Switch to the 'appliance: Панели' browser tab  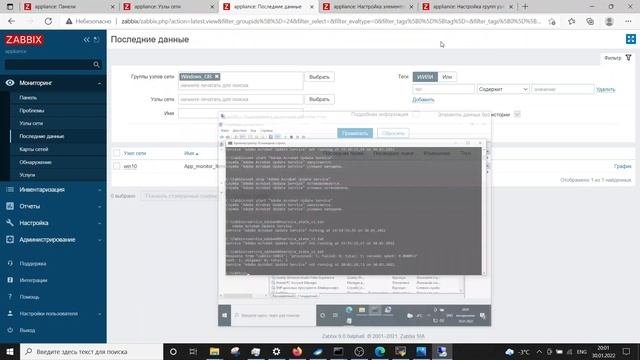69,7
